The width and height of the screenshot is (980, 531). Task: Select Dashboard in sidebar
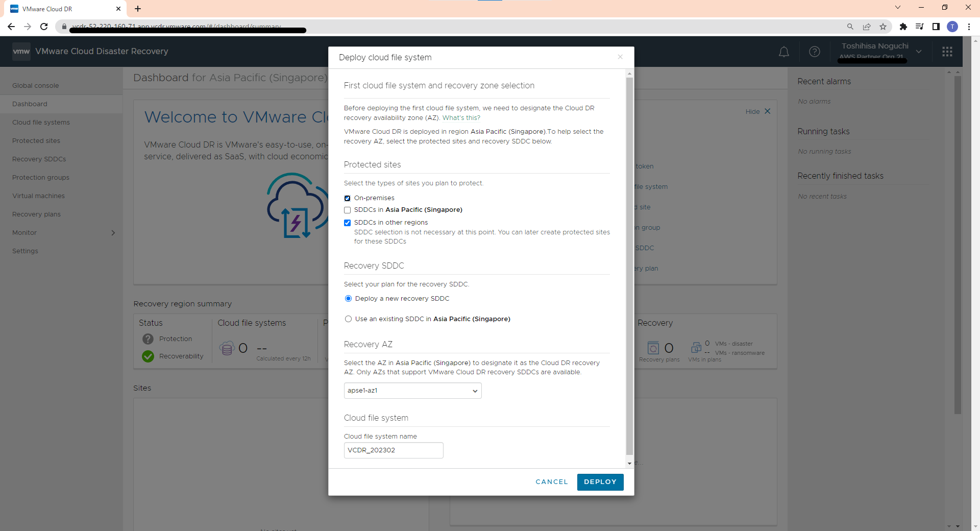pyautogui.click(x=30, y=104)
